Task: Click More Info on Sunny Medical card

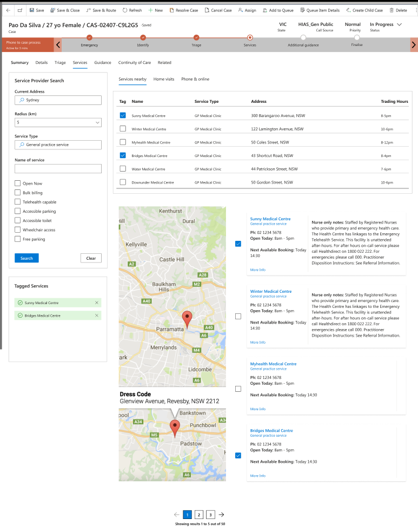Action: [257, 270]
